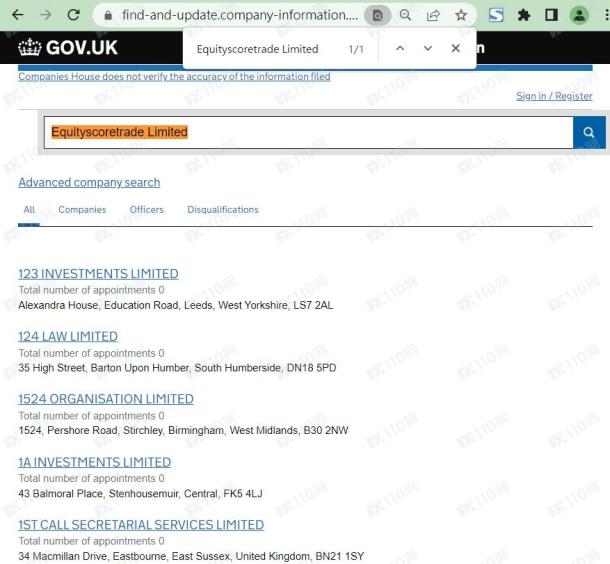This screenshot has height=564, width=610.
Task: Close the find bar with the X
Action: pos(456,48)
